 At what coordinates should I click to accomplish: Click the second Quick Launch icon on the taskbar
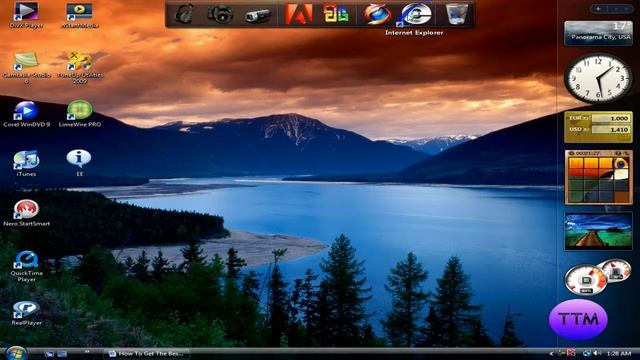click(x=62, y=354)
